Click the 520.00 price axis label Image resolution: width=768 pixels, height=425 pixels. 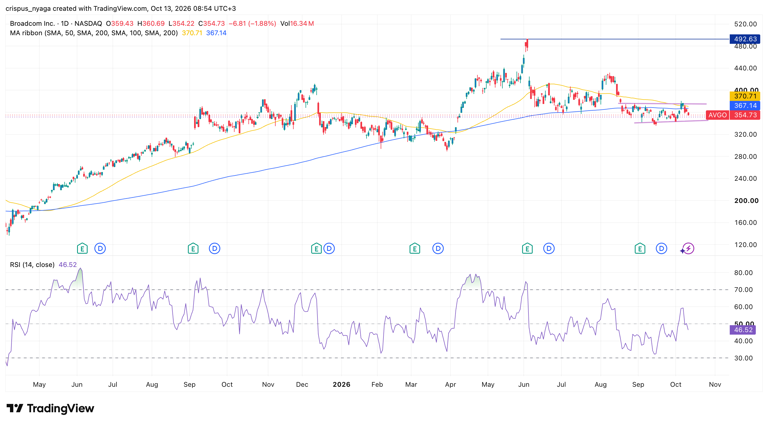746,24
